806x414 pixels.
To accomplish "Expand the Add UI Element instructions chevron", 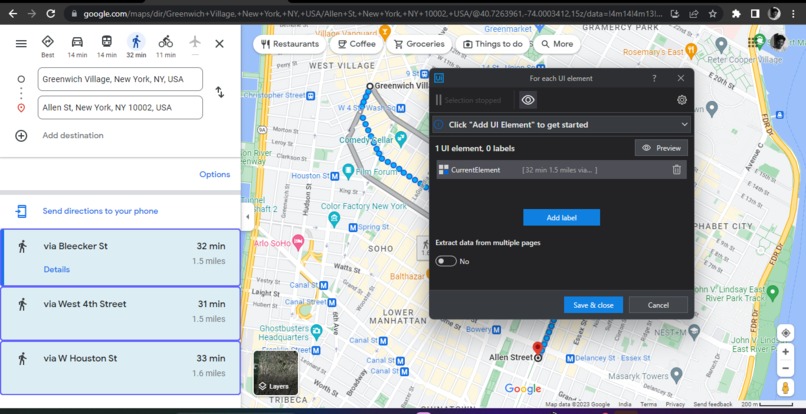I will coord(684,124).
